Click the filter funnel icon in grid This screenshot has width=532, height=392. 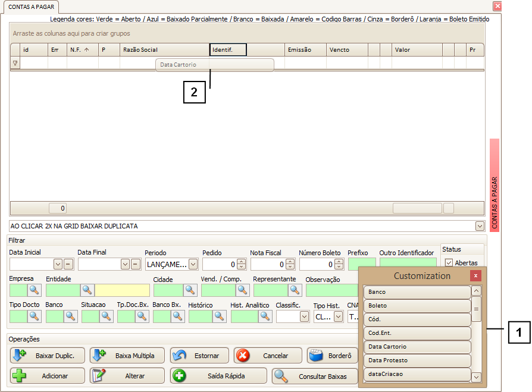[x=15, y=63]
